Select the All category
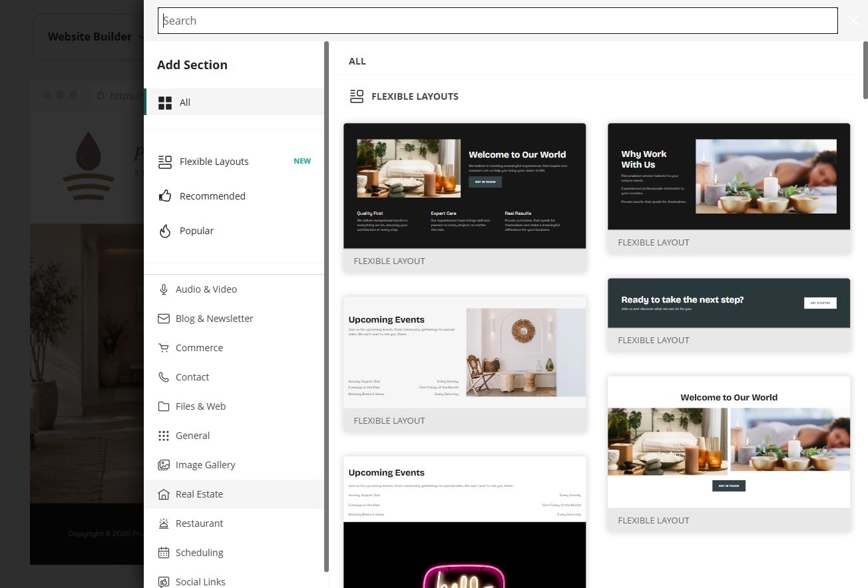 [234, 102]
